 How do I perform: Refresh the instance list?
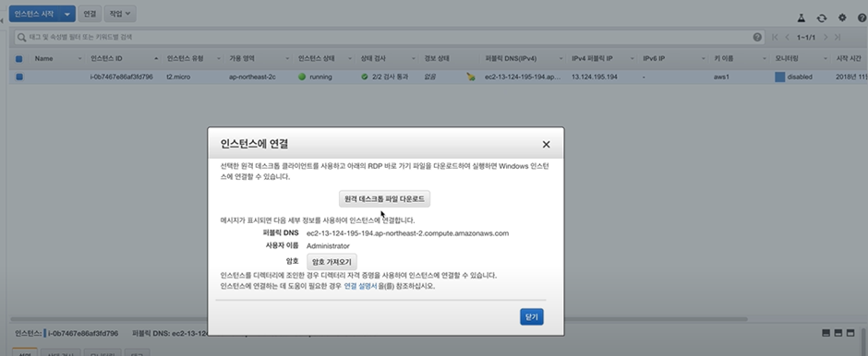click(x=822, y=18)
